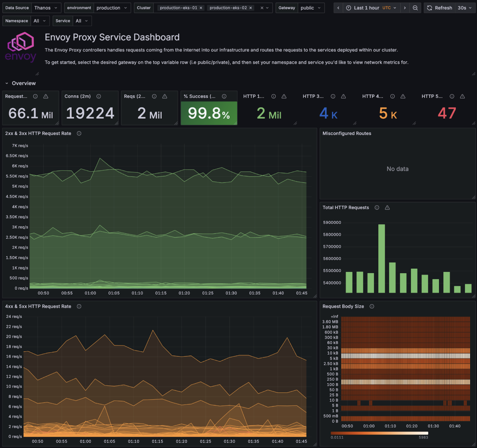Image resolution: width=477 pixels, height=448 pixels.
Task: Click warning triangle on Total HTTP Requests panel
Action: click(x=387, y=208)
